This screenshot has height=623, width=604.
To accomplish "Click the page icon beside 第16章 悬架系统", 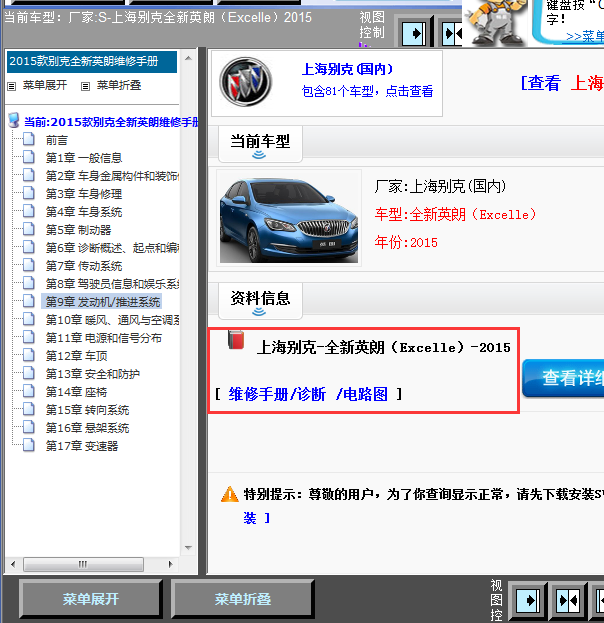I will coord(29,427).
